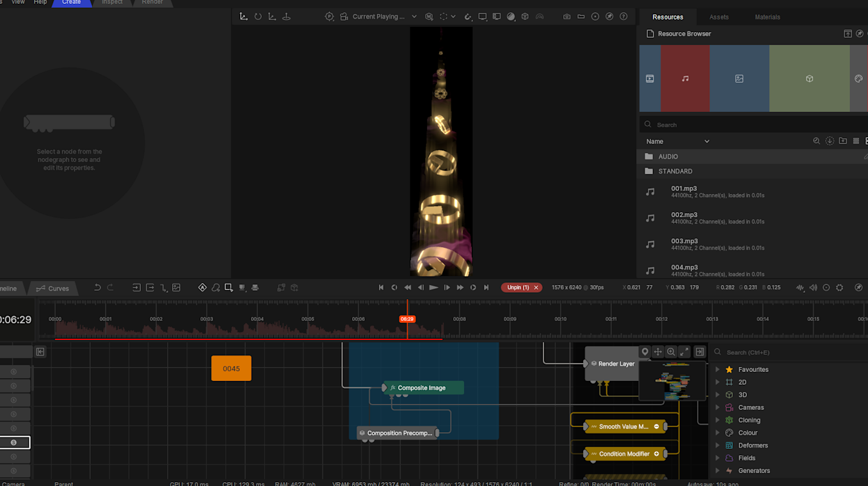Switch to the Materials tab
Viewport: 868px width, 486px height.
tap(767, 17)
